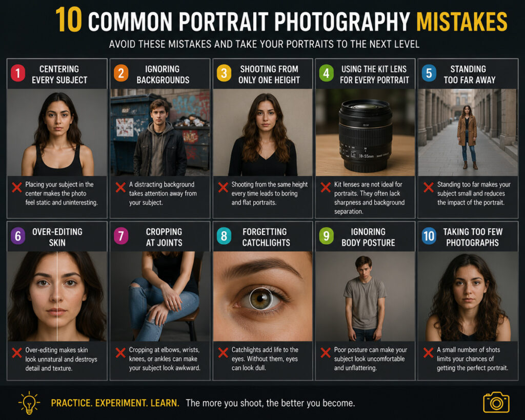Click the red X beside 'Cropping at elbows'
The width and height of the screenshot is (525, 420).
120,353
